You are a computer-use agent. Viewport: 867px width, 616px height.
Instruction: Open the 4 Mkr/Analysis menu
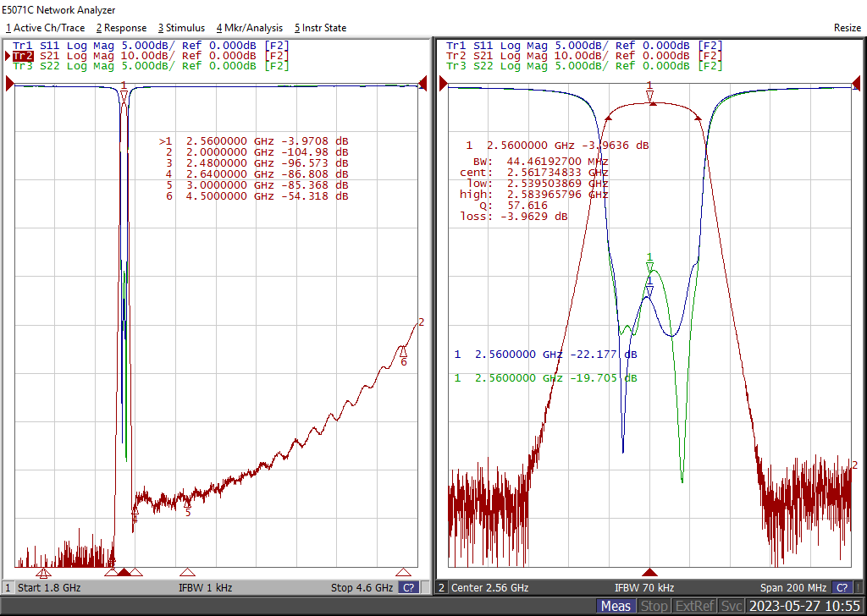[249, 28]
